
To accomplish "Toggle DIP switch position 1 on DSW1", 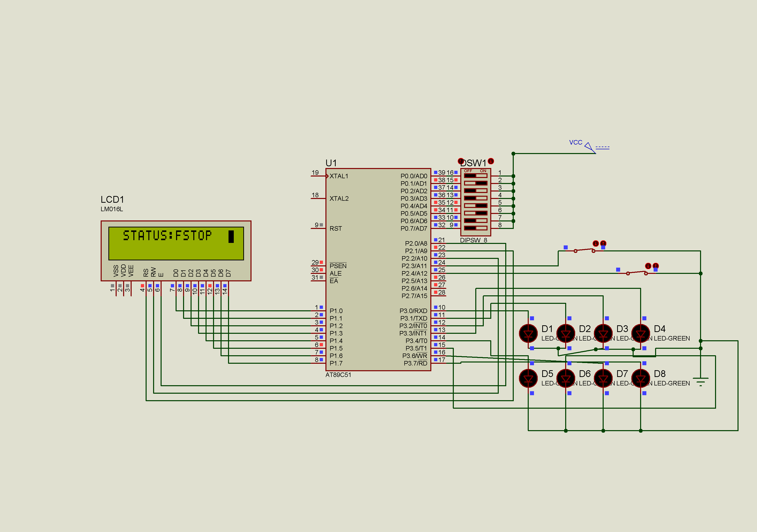I will (476, 176).
